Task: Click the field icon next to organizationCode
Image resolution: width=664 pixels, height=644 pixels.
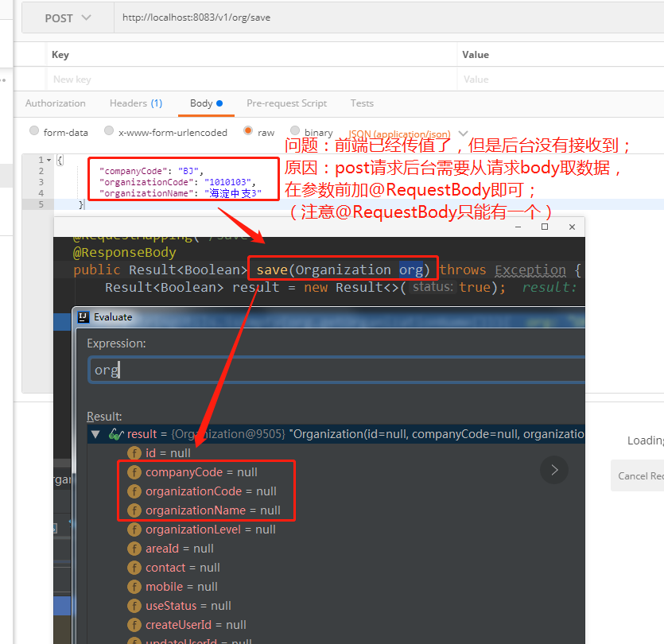Action: 134,491
